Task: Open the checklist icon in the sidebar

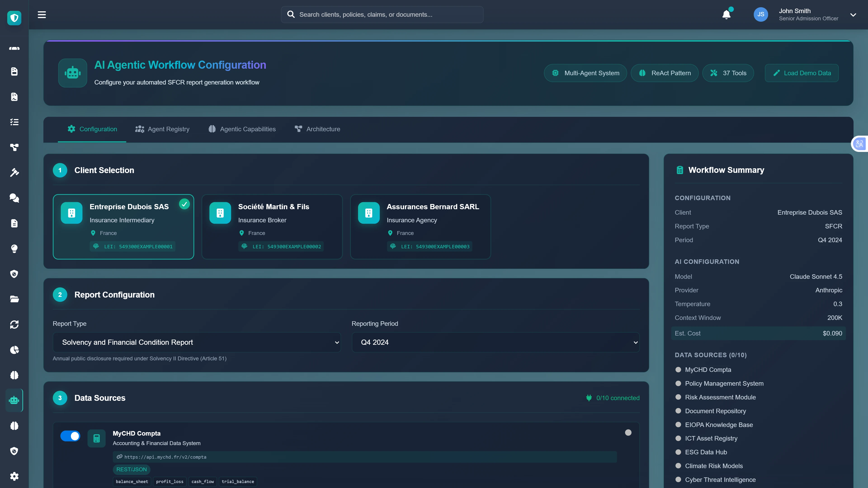Action: tap(14, 122)
